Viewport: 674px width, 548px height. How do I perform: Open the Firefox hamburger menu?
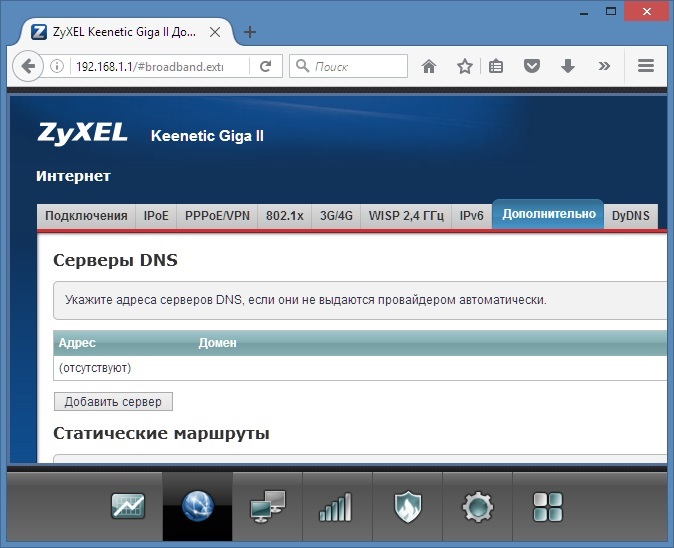[x=646, y=66]
